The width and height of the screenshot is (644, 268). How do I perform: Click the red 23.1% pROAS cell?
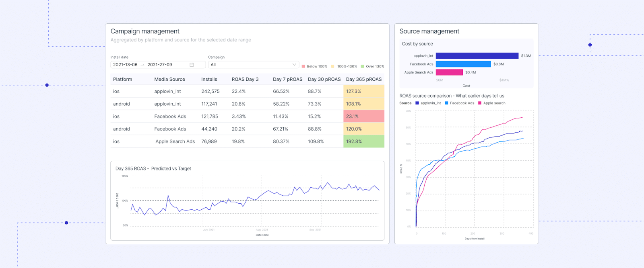coord(363,117)
